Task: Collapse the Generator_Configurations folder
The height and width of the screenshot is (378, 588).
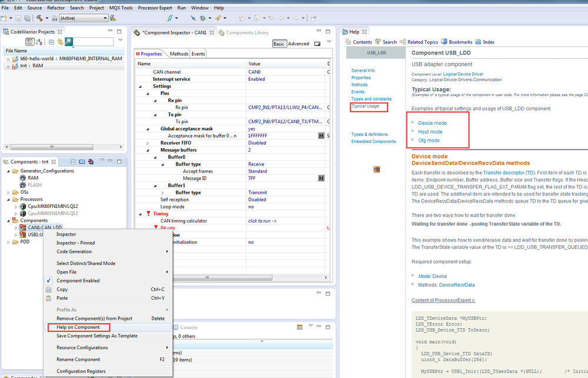Action: 8,171
